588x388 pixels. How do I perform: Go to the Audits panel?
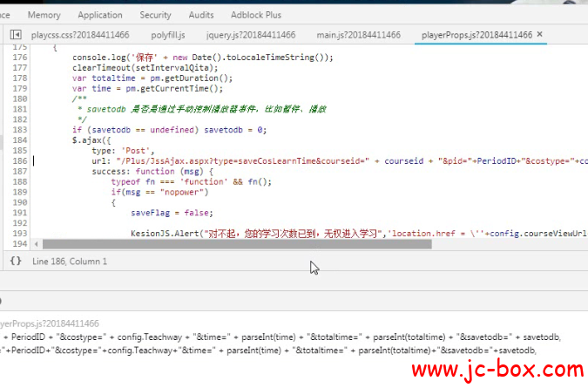pos(201,15)
